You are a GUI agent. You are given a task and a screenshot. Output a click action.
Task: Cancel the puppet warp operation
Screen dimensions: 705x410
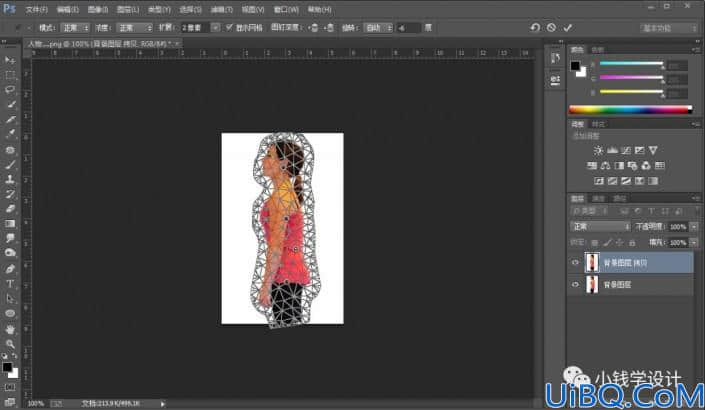click(x=551, y=27)
